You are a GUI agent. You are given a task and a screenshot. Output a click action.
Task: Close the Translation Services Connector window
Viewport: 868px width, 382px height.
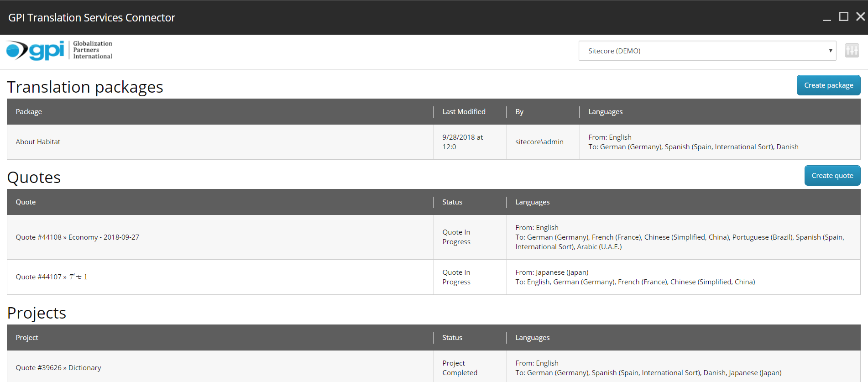tap(860, 17)
